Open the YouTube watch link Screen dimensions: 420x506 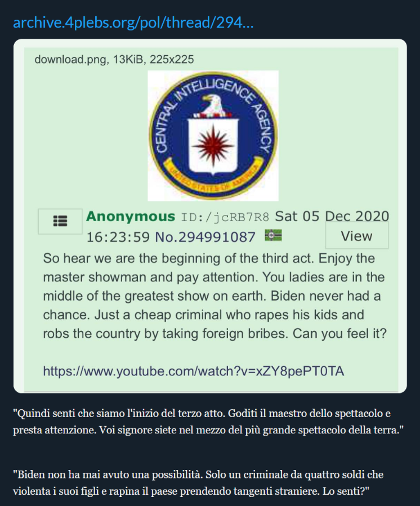point(193,371)
